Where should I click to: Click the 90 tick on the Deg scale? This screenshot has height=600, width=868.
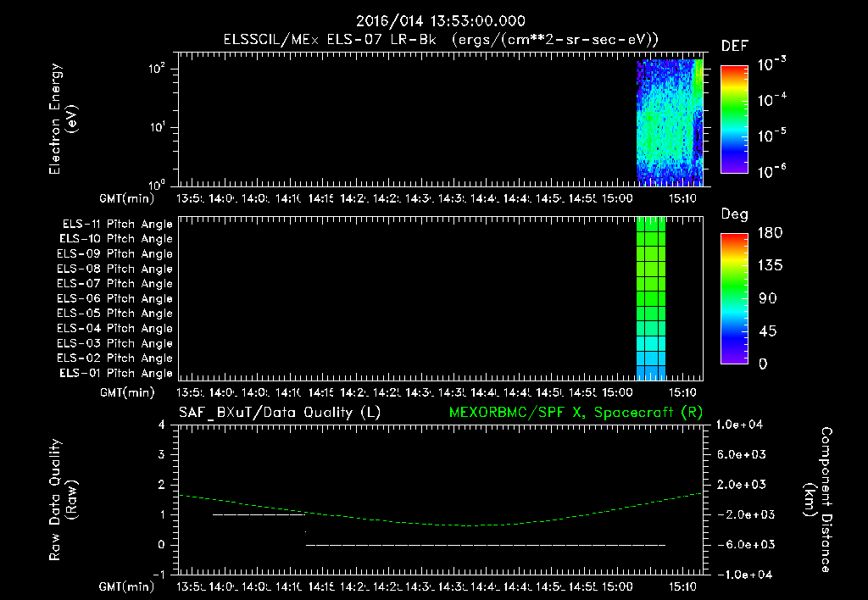[x=767, y=299]
